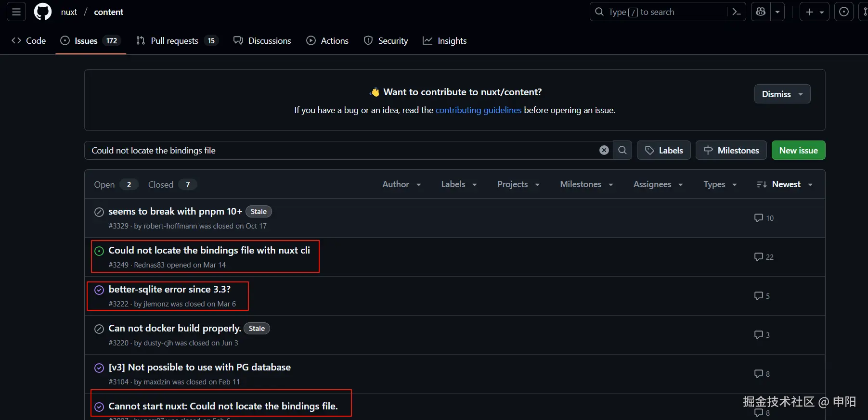
Task: Open the Labels button
Action: pyautogui.click(x=664, y=151)
